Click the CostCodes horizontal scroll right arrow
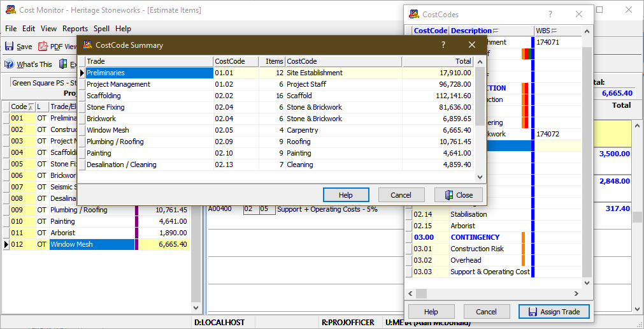Image resolution: width=644 pixels, height=329 pixels. 576,294
